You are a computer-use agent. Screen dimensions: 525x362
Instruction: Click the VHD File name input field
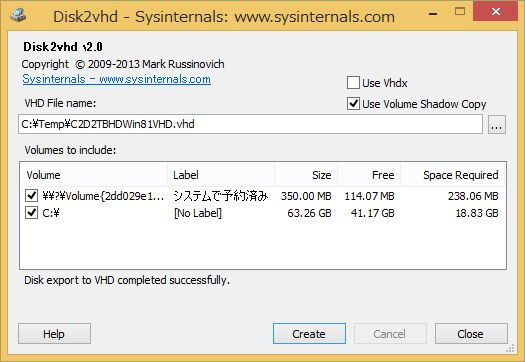(x=250, y=124)
